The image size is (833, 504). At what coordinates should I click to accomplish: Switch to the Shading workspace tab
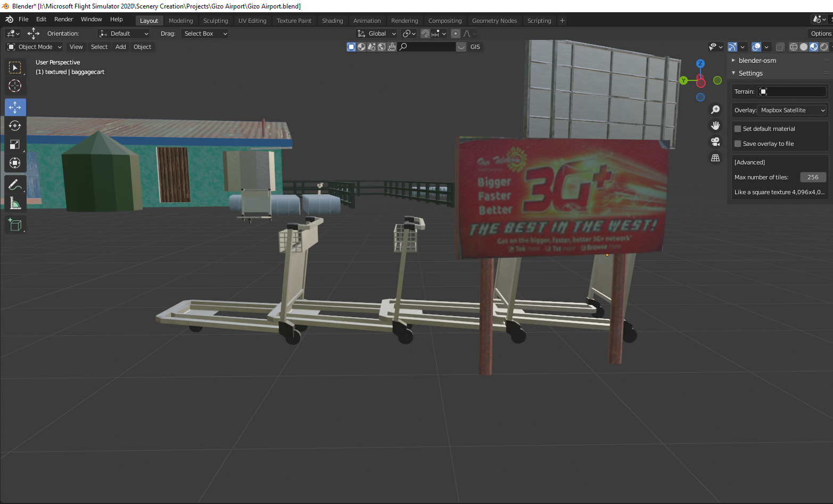(332, 21)
